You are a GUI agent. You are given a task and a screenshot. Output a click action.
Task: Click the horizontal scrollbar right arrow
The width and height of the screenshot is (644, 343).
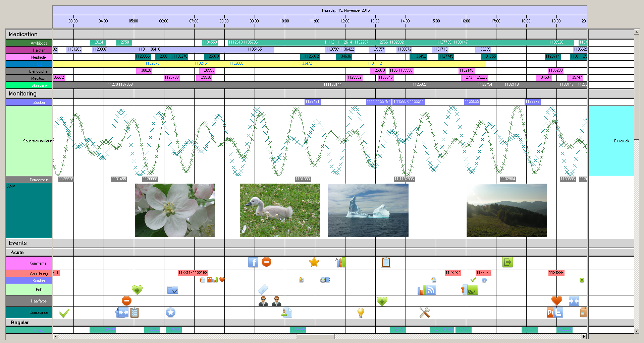coord(584,336)
